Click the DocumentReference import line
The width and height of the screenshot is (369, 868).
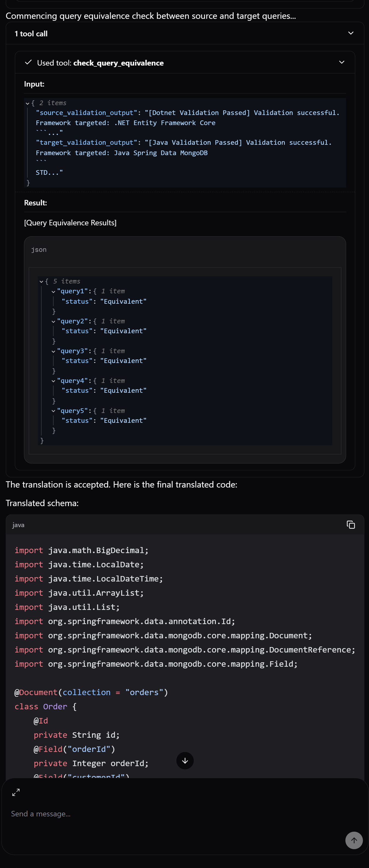pos(185,650)
